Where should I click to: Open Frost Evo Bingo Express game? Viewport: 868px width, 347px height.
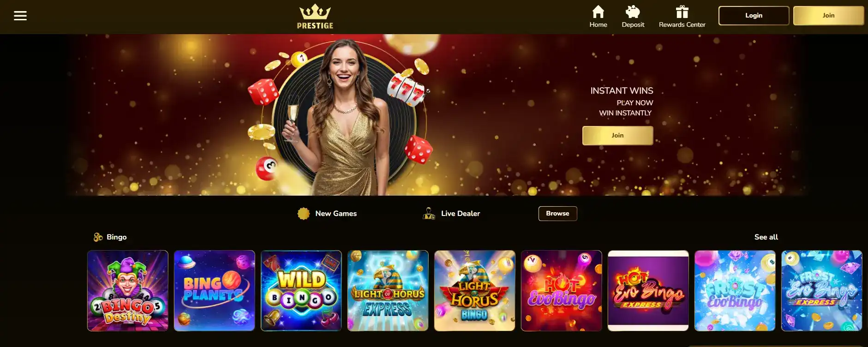822,291
